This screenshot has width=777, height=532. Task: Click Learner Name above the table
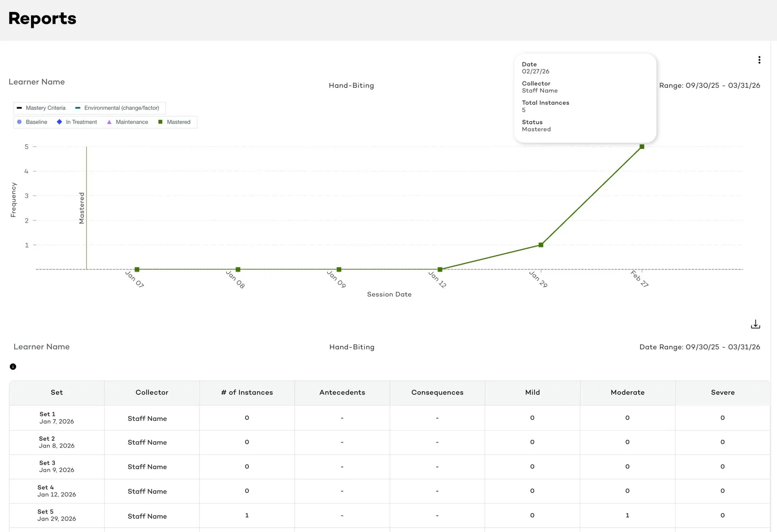coord(42,347)
